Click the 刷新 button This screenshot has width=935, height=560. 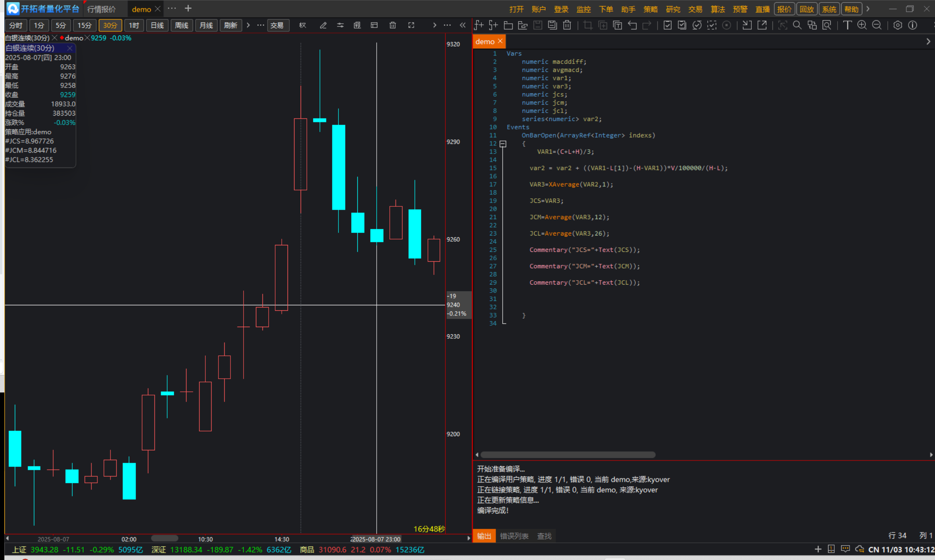[x=230, y=25]
